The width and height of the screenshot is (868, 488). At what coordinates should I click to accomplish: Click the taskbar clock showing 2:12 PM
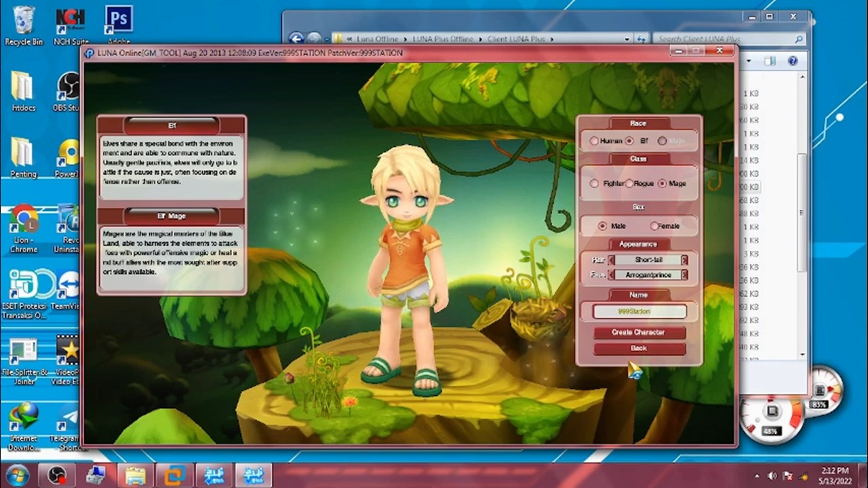click(834, 475)
